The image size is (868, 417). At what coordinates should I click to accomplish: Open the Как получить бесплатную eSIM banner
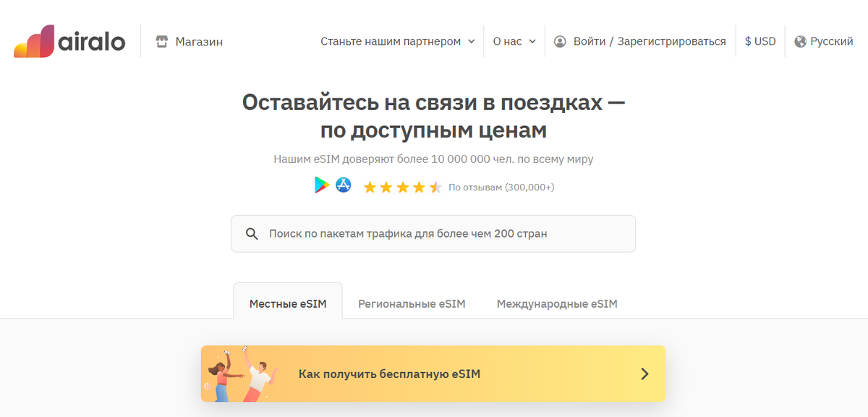coord(433,374)
